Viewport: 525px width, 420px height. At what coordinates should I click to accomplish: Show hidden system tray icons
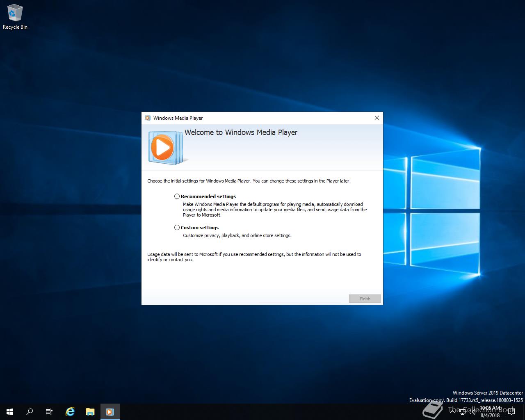[x=452, y=411]
